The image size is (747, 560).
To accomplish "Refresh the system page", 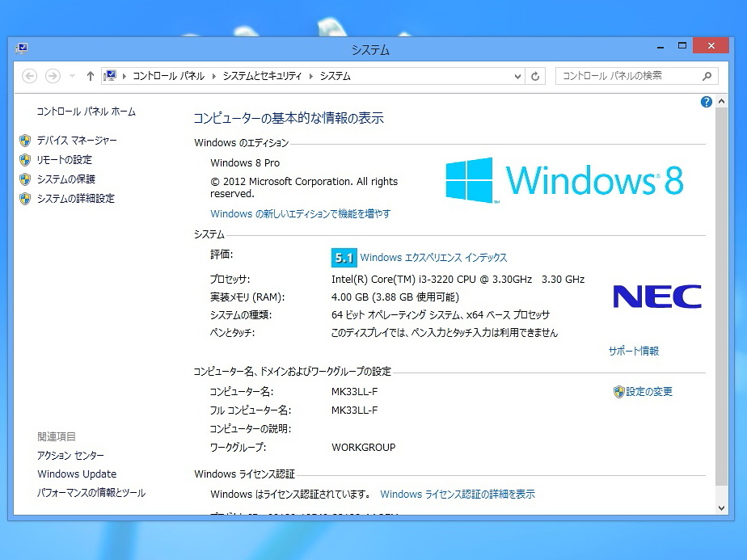I will click(x=535, y=76).
